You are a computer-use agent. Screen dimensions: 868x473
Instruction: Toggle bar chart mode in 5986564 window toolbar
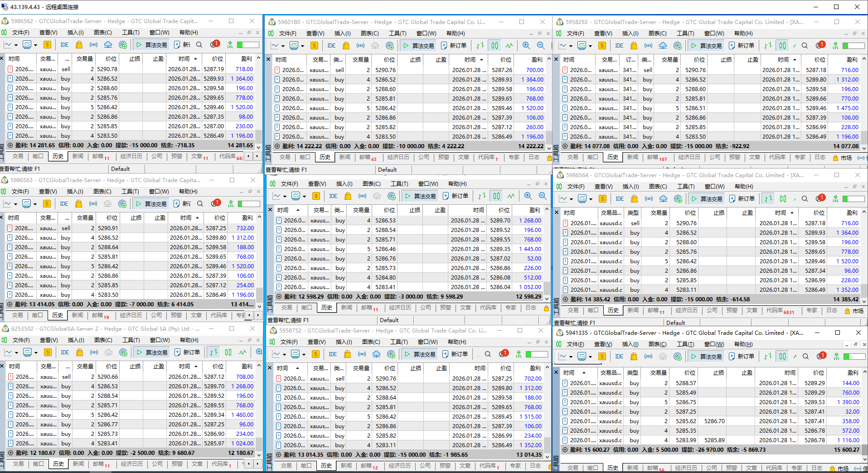[x=768, y=199]
